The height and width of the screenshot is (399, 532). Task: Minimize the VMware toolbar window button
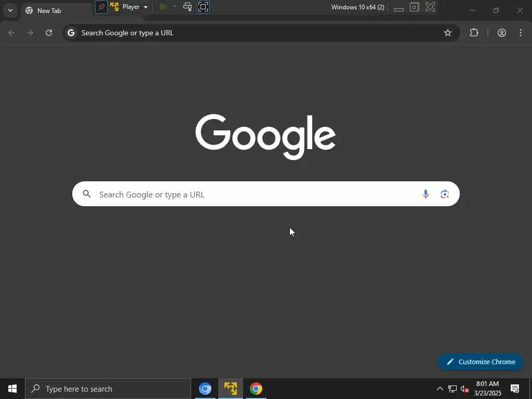(x=399, y=8)
